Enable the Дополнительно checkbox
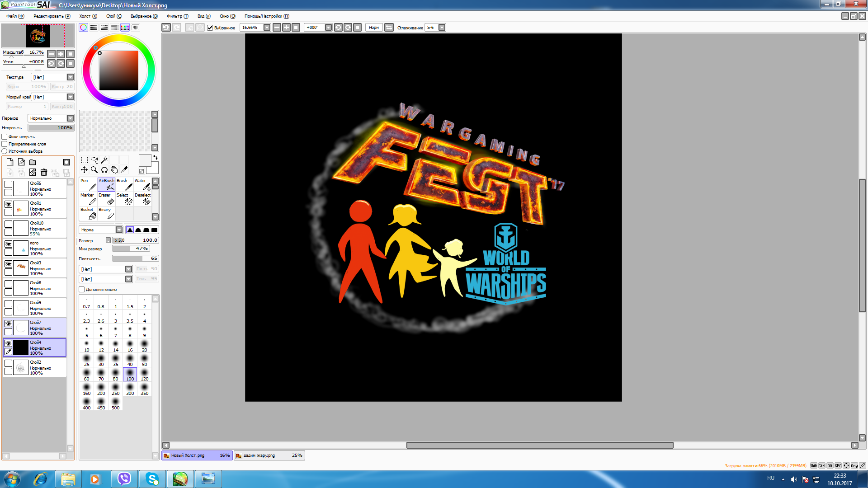Image resolution: width=868 pixels, height=488 pixels. coord(82,290)
